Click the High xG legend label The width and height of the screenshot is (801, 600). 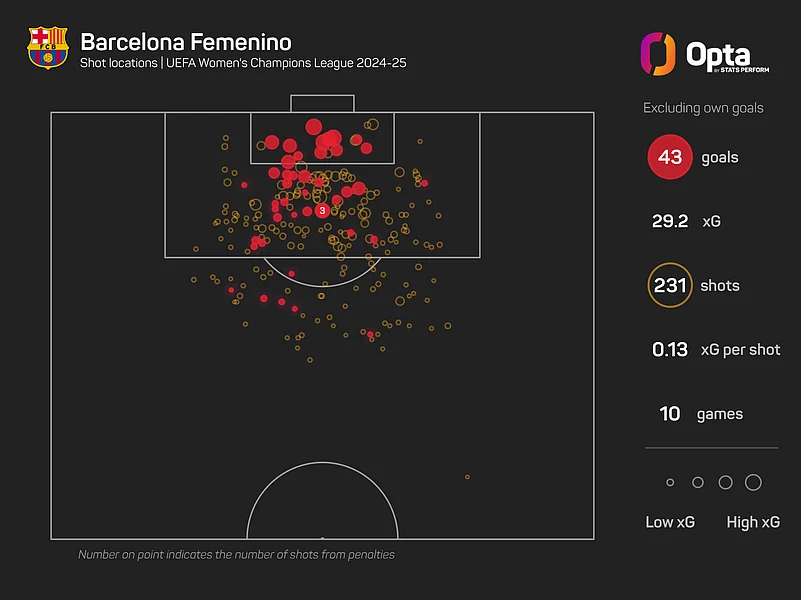pos(754,522)
